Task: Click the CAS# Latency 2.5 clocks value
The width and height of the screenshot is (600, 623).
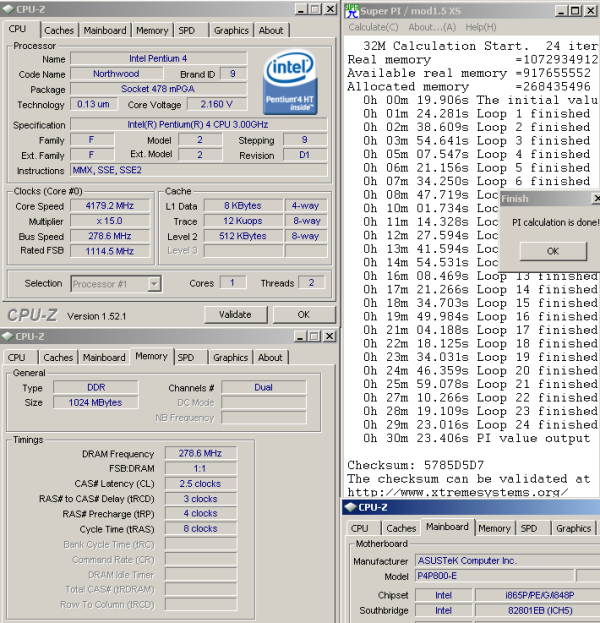Action: (201, 484)
